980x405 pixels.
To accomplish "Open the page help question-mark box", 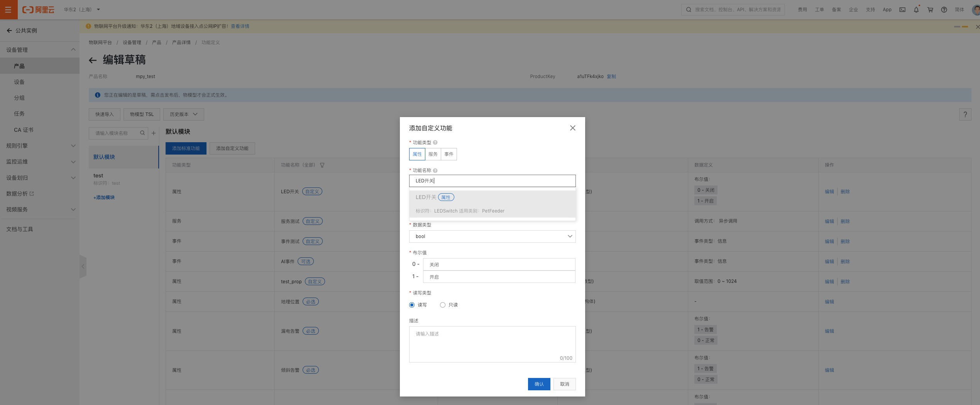I will tap(965, 114).
